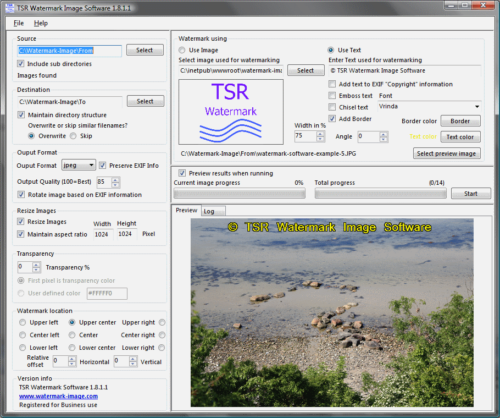Decrease Transparency % with down arrow
The width and height of the screenshot is (500, 418).
click(36, 270)
